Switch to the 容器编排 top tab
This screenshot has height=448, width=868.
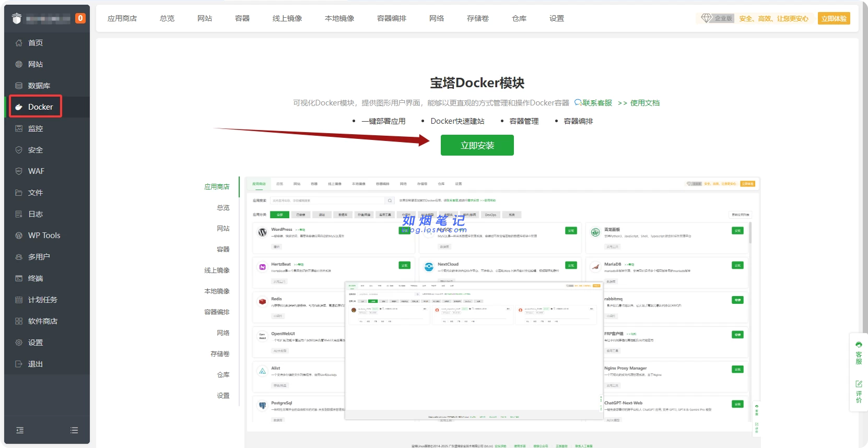[392, 18]
